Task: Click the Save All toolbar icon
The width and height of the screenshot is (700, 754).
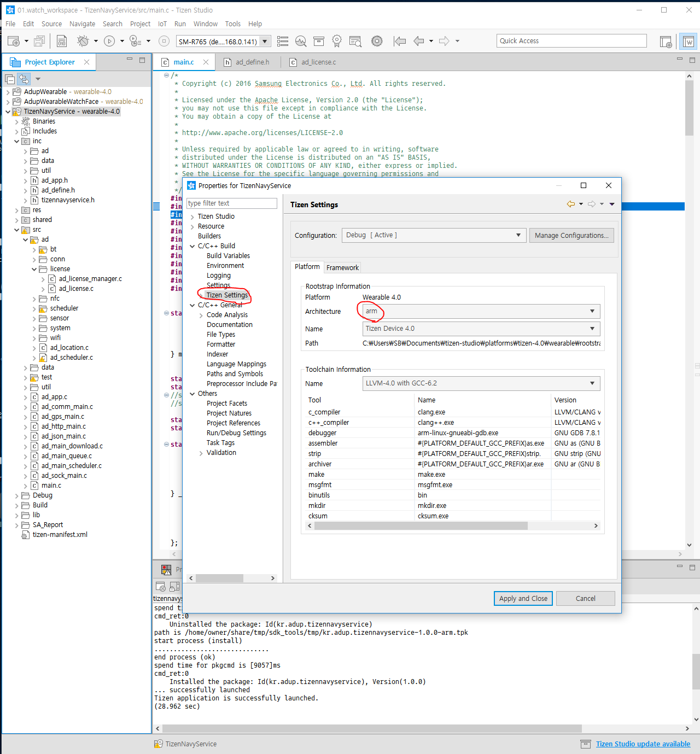Action: [x=39, y=41]
